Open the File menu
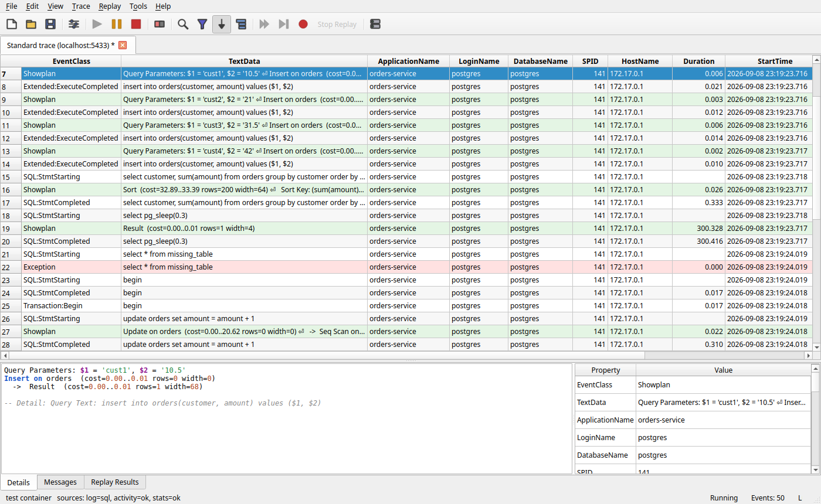 [11, 6]
